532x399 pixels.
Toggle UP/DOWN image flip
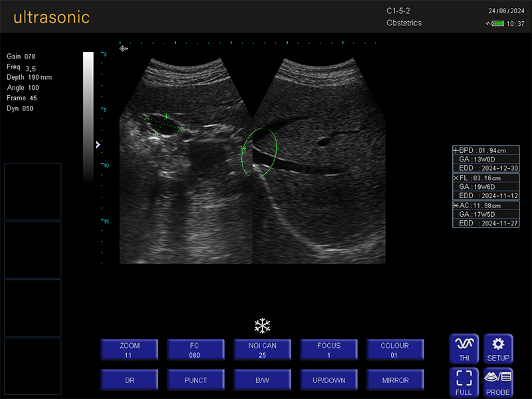[329, 380]
